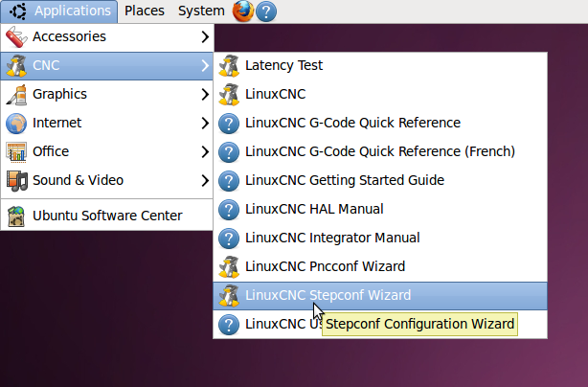588x387 pixels.
Task: Click the Graphics paintbrush icon
Action: click(x=16, y=95)
